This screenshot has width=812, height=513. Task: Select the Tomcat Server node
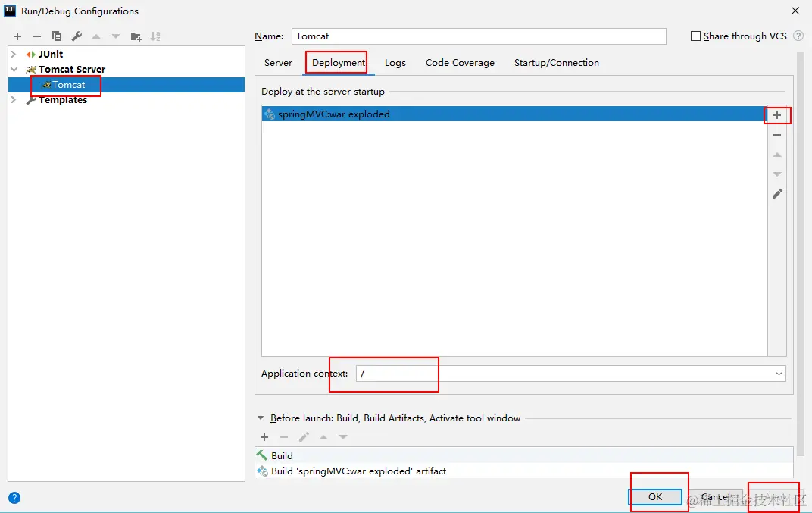[72, 70]
